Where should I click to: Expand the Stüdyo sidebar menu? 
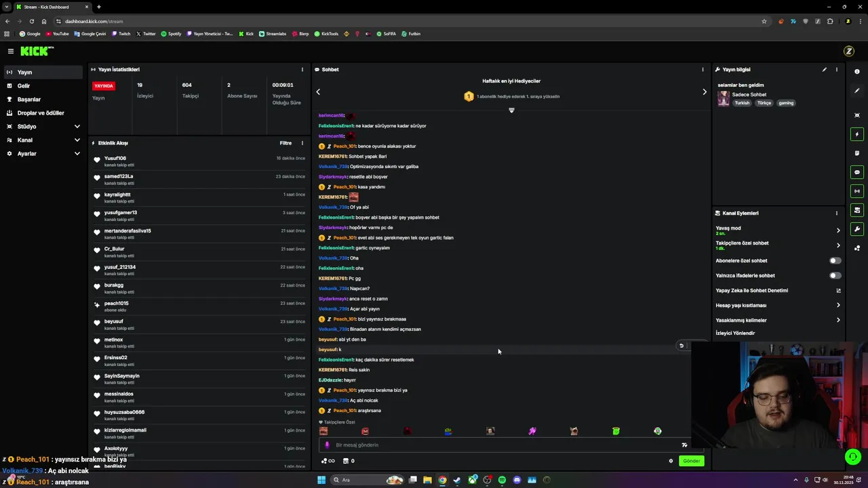(44, 126)
